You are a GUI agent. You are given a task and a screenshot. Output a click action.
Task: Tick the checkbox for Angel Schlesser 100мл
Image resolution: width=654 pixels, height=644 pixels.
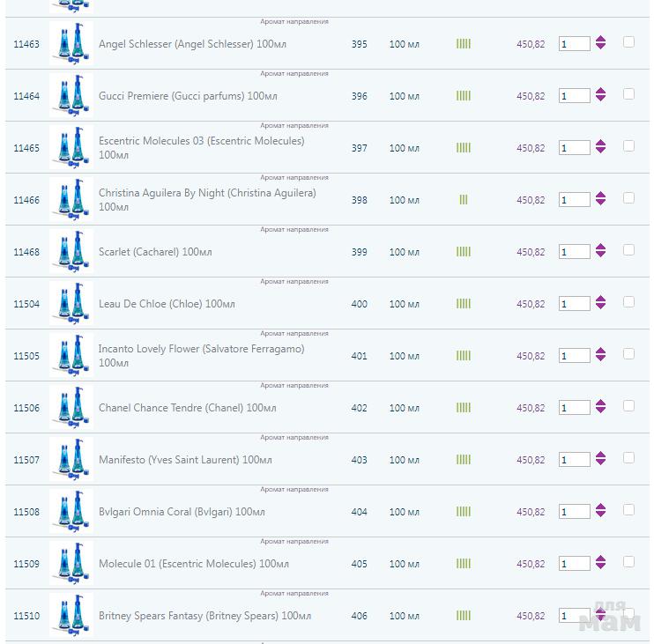pyautogui.click(x=628, y=41)
